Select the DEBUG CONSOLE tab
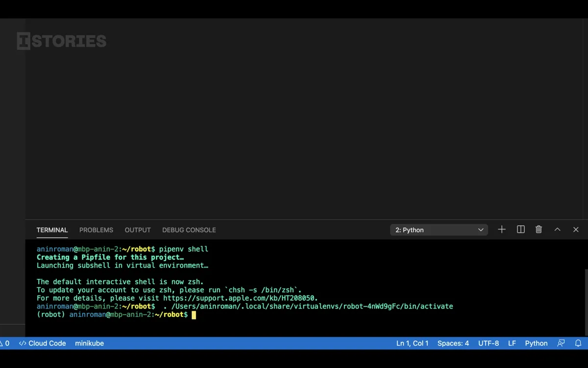The height and width of the screenshot is (368, 588). 189,230
